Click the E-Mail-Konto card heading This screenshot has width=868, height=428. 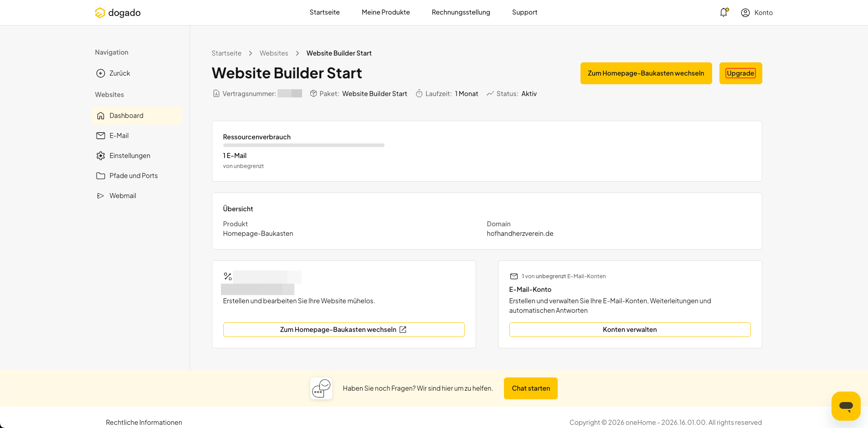pyautogui.click(x=530, y=290)
